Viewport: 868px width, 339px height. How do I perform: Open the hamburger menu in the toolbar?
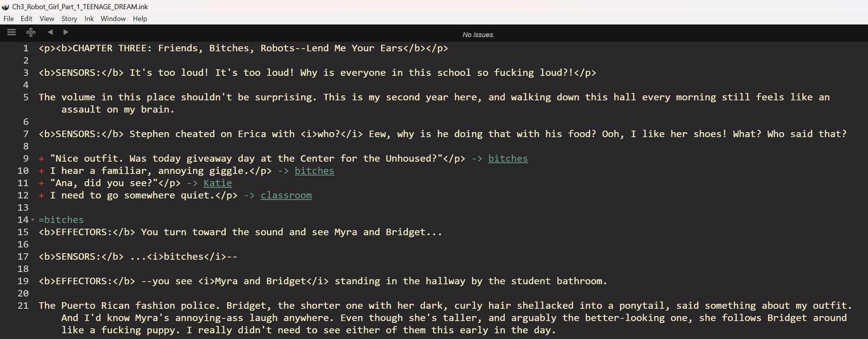[11, 32]
